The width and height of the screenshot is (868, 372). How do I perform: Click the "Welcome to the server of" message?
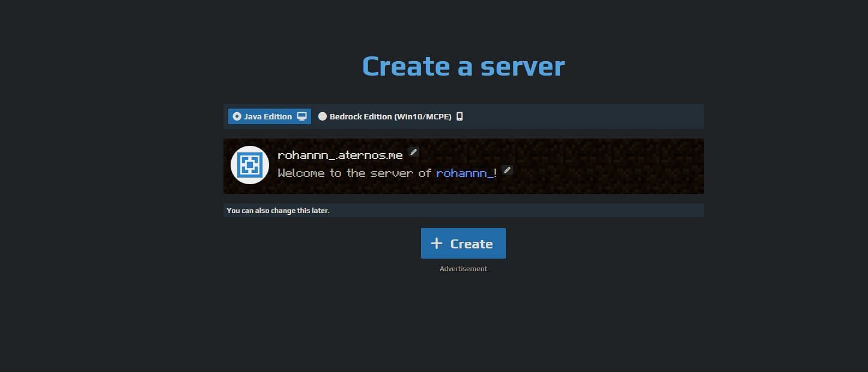tap(354, 173)
